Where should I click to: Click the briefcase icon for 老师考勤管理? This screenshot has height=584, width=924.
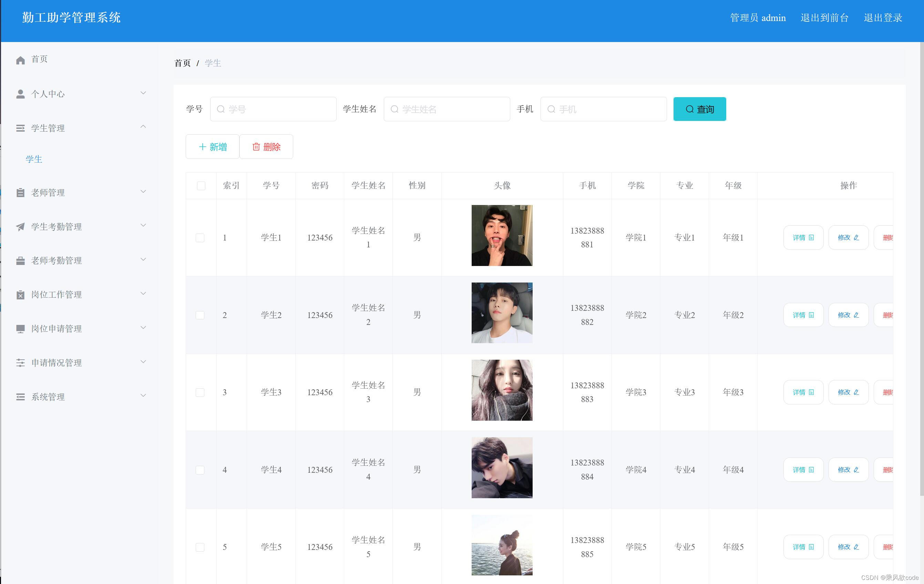[20, 260]
